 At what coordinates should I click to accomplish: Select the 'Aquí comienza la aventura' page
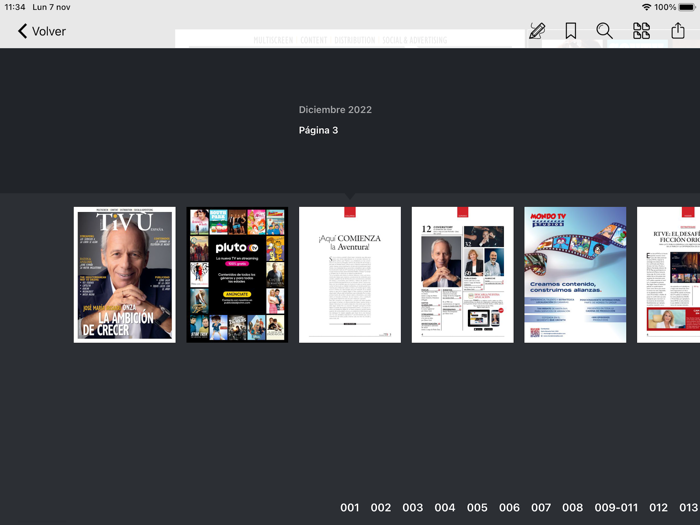point(350,275)
